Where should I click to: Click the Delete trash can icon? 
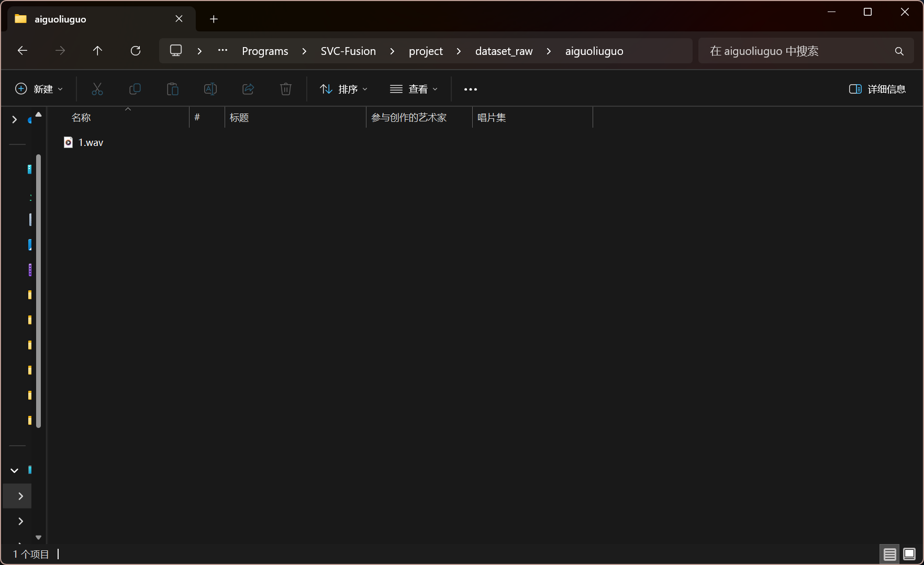click(x=286, y=89)
